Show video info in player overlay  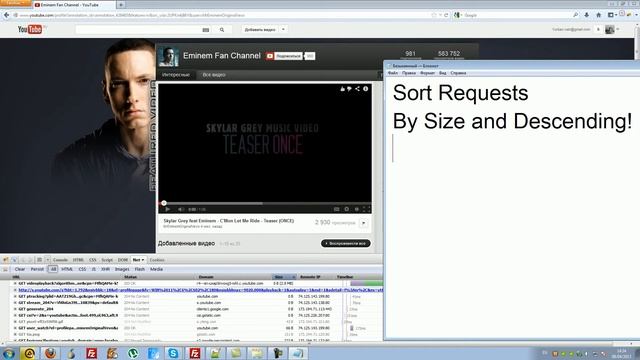(x=366, y=89)
